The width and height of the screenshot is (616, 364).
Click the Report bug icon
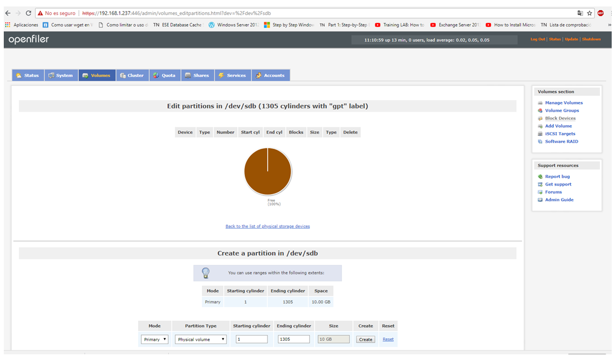pyautogui.click(x=540, y=177)
